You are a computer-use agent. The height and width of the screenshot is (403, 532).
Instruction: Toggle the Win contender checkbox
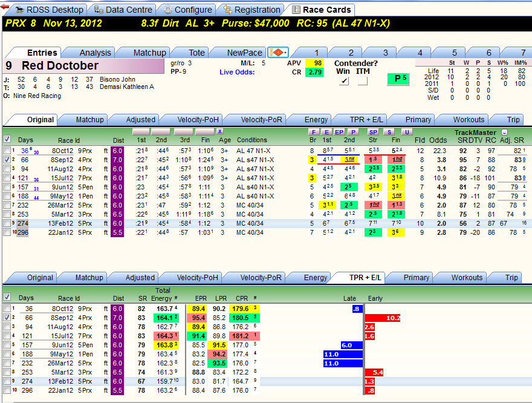[344, 81]
